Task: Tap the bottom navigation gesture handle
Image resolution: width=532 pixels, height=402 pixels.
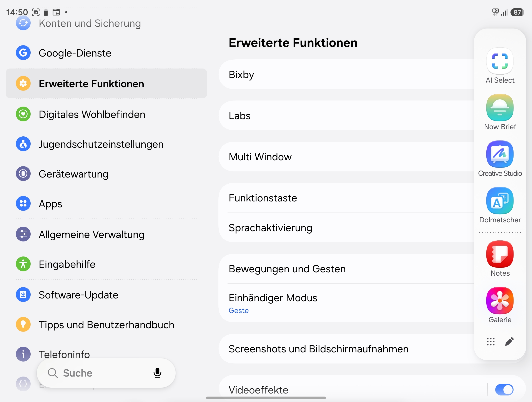Action: 266,398
